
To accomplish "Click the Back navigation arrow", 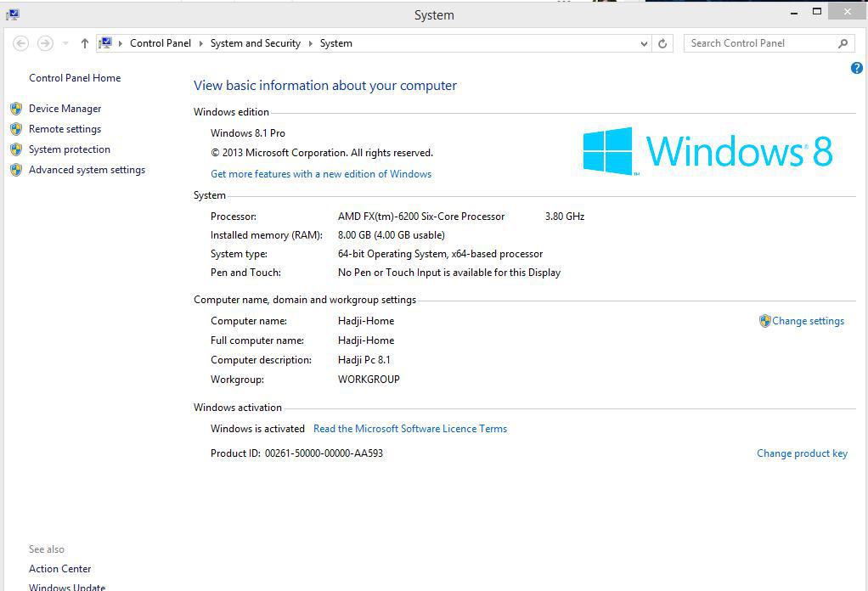I will coord(20,43).
